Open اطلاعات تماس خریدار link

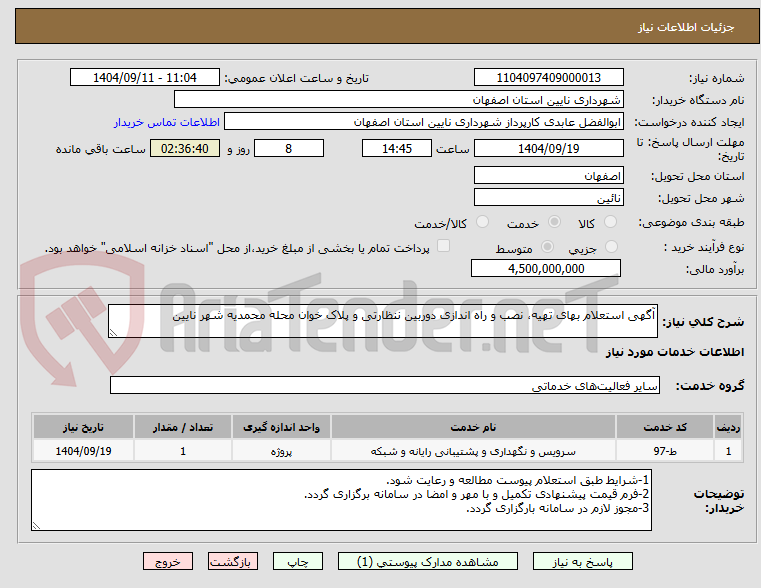[x=166, y=122]
